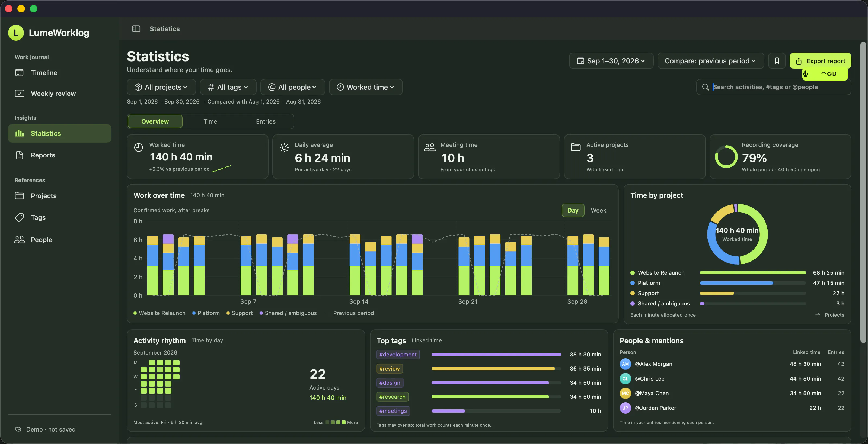Switch the chart to Week view
Viewport: 868px width, 444px height.
[598, 210]
